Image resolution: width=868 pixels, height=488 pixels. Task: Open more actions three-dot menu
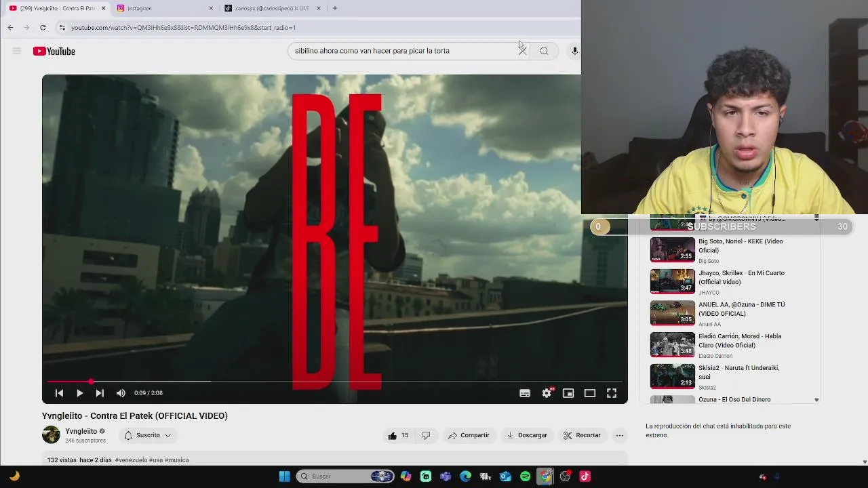(619, 435)
